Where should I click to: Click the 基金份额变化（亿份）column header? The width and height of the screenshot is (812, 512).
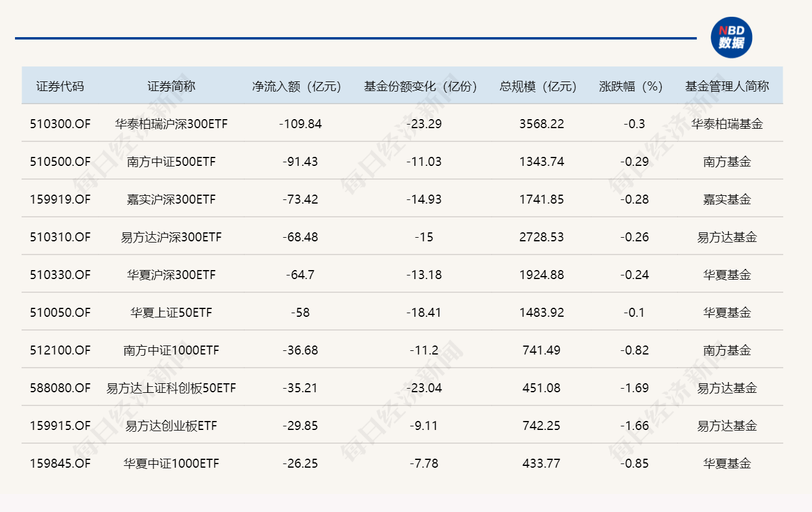[x=419, y=86]
